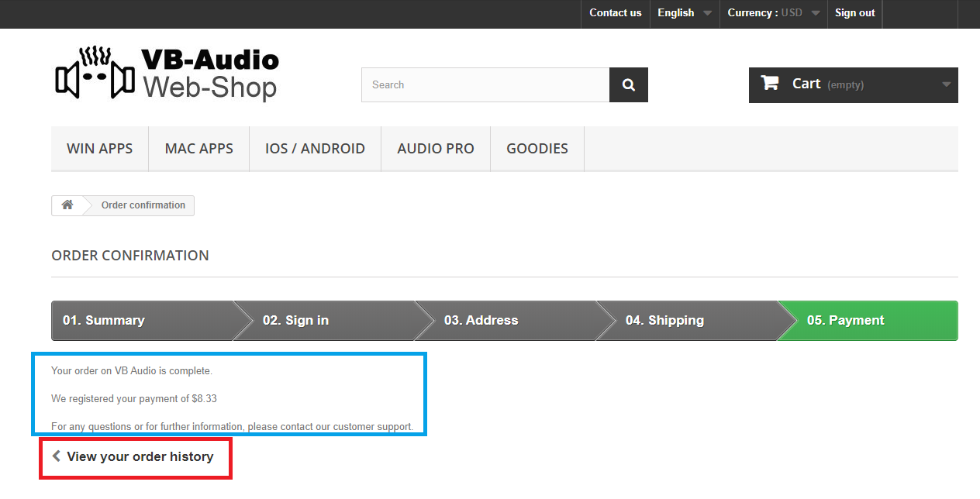Click the VB-Audio Web-Shop logo
This screenshot has width=980, height=499.
point(166,74)
